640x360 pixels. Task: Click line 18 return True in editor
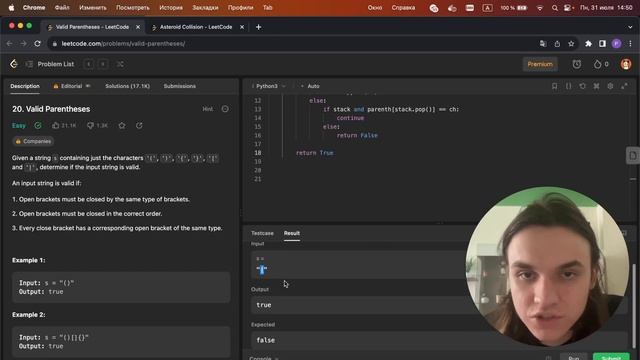point(314,153)
